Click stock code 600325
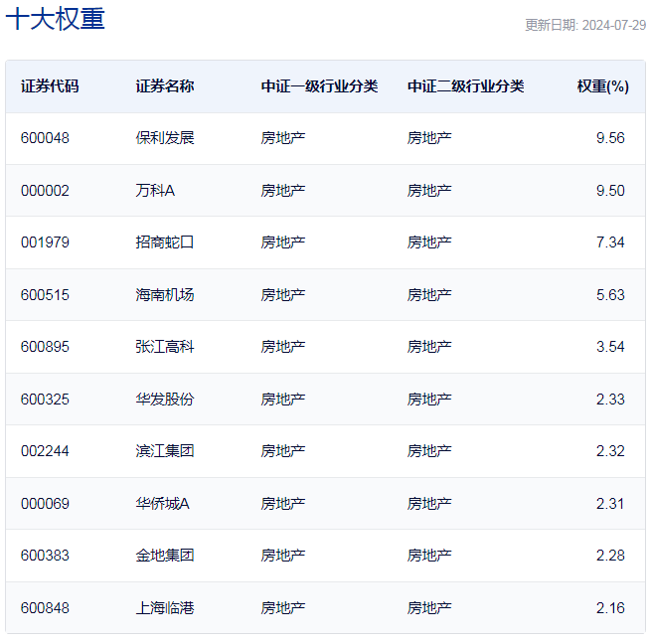650x644 pixels. pyautogui.click(x=45, y=400)
